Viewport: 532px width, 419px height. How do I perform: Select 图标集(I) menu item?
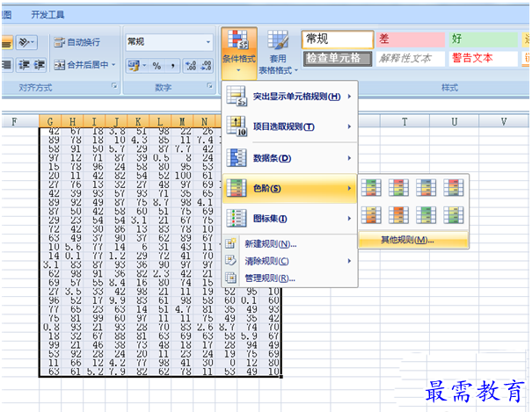pos(290,219)
